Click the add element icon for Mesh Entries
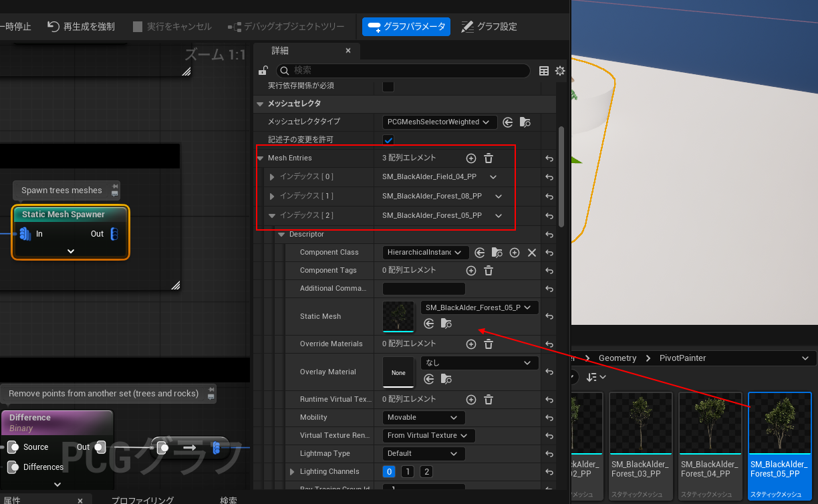Image resolution: width=818 pixels, height=504 pixels. coord(470,158)
